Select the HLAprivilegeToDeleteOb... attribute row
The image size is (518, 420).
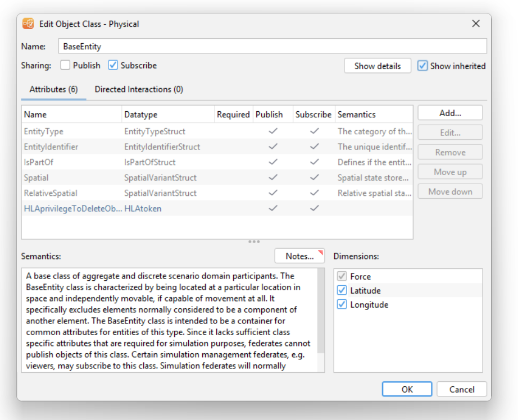217,208
